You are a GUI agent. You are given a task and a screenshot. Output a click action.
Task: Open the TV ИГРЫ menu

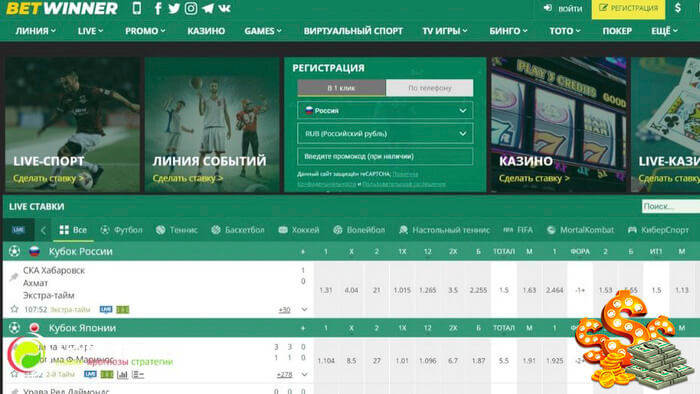pos(445,31)
